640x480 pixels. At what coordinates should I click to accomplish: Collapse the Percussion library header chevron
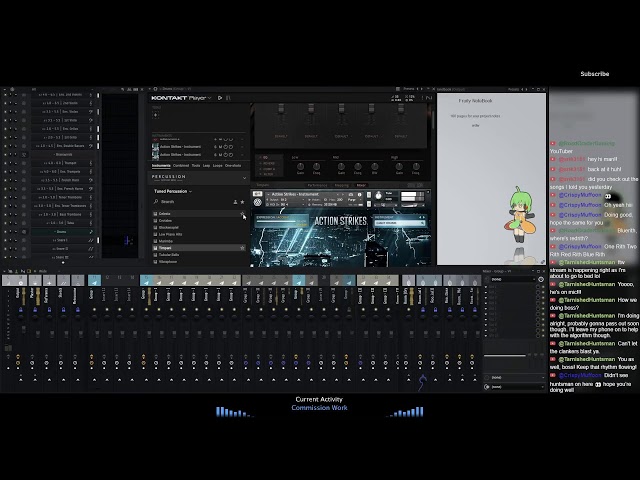[x=244, y=178]
